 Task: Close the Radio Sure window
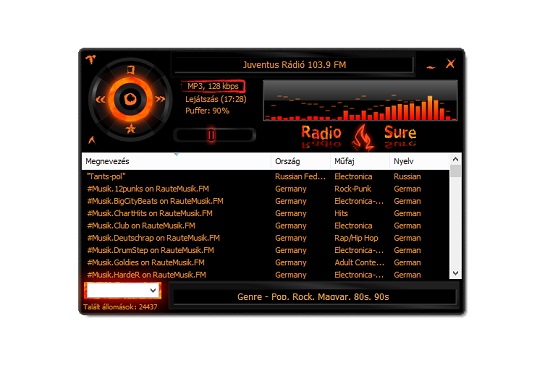pyautogui.click(x=450, y=64)
